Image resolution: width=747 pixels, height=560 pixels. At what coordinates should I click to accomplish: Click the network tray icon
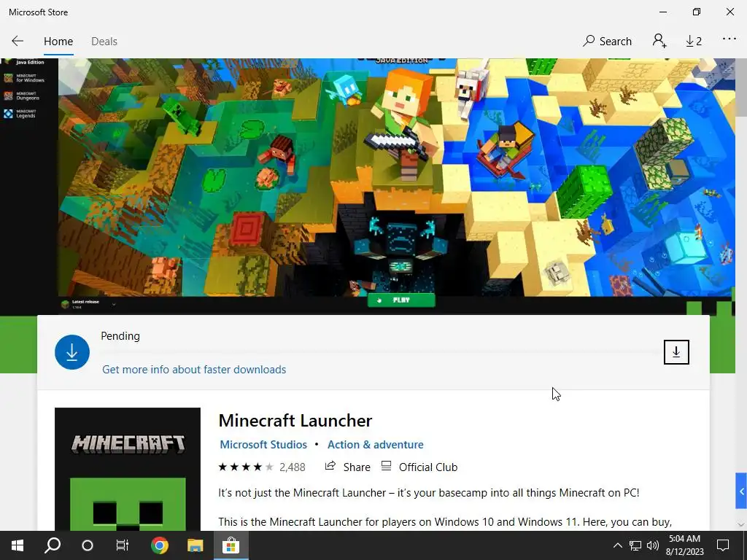click(635, 545)
